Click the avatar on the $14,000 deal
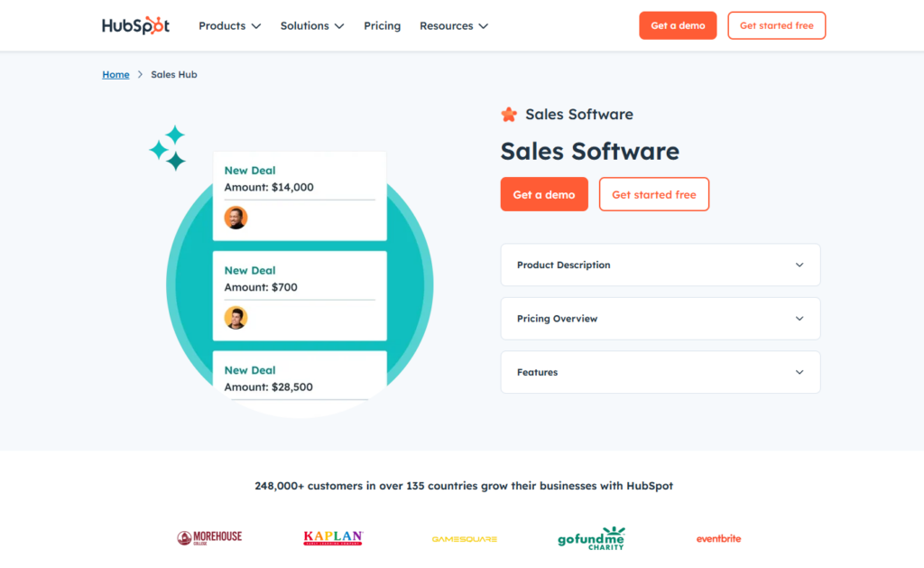 click(x=236, y=218)
